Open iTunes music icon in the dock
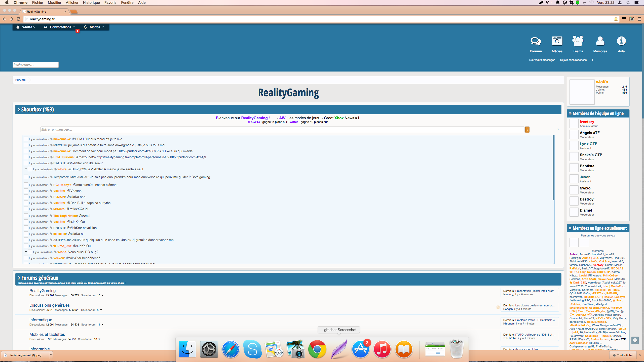Screen dimensions: 644x362 (x=382, y=349)
